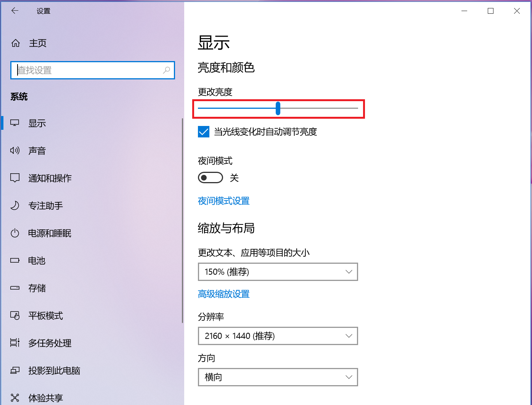This screenshot has height=405, width=532.
Task: Click the power icon for 电源和睡眠
Action: click(15, 233)
